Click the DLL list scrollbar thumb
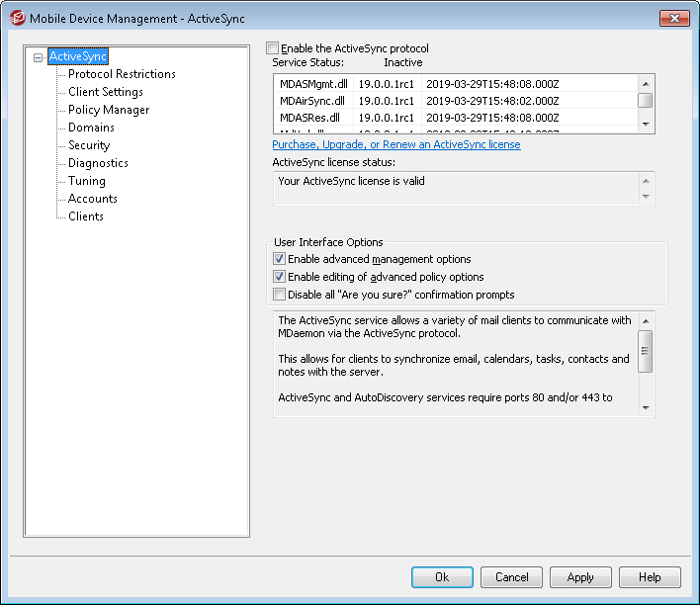The height and width of the screenshot is (605, 700). pyautogui.click(x=646, y=100)
